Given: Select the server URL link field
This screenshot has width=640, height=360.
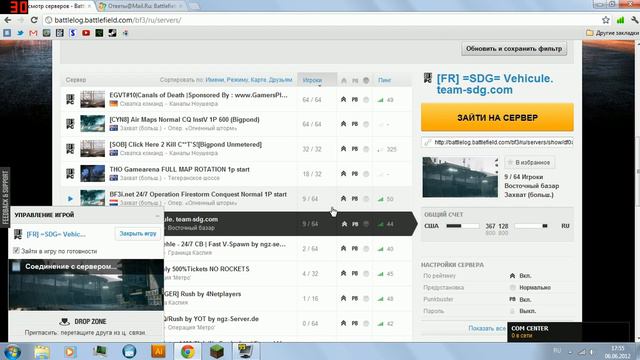Looking at the screenshot, I should (x=497, y=142).
